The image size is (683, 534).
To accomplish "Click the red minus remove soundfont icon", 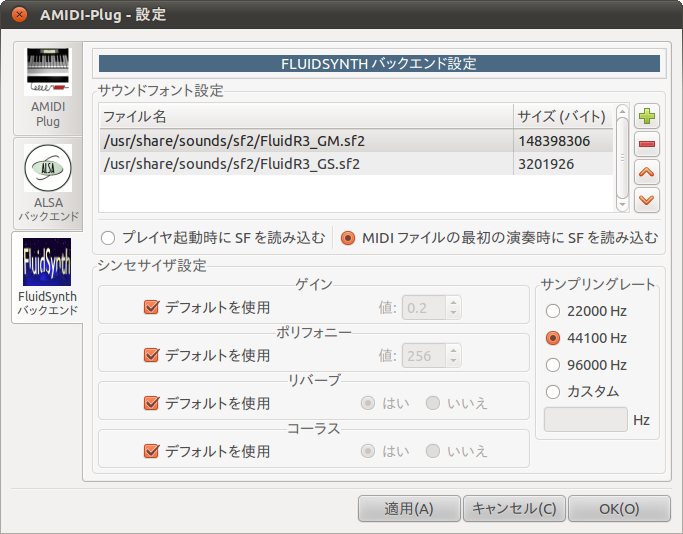I will click(646, 144).
